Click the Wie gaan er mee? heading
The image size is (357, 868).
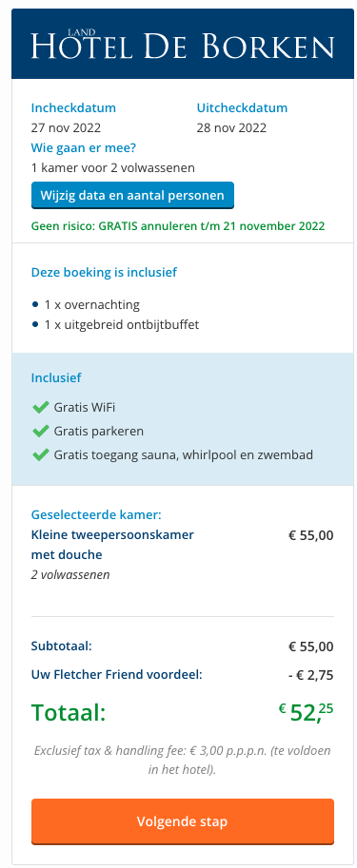click(x=84, y=147)
